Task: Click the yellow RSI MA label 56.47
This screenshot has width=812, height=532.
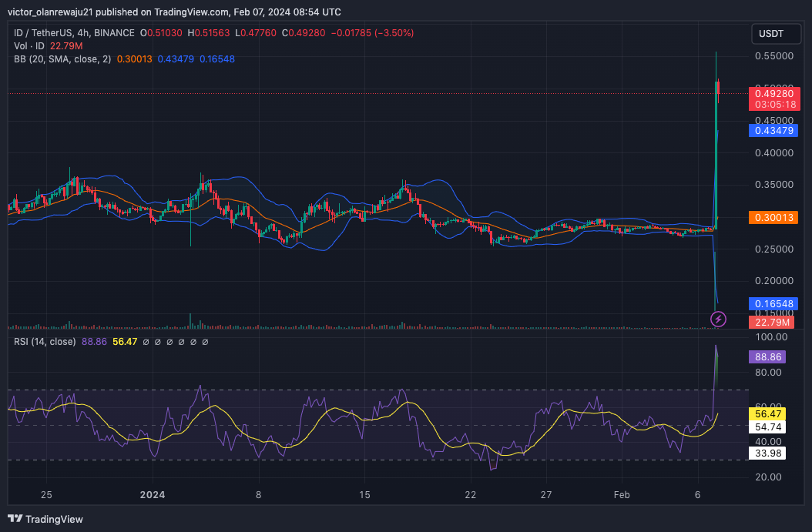Action: [767, 413]
